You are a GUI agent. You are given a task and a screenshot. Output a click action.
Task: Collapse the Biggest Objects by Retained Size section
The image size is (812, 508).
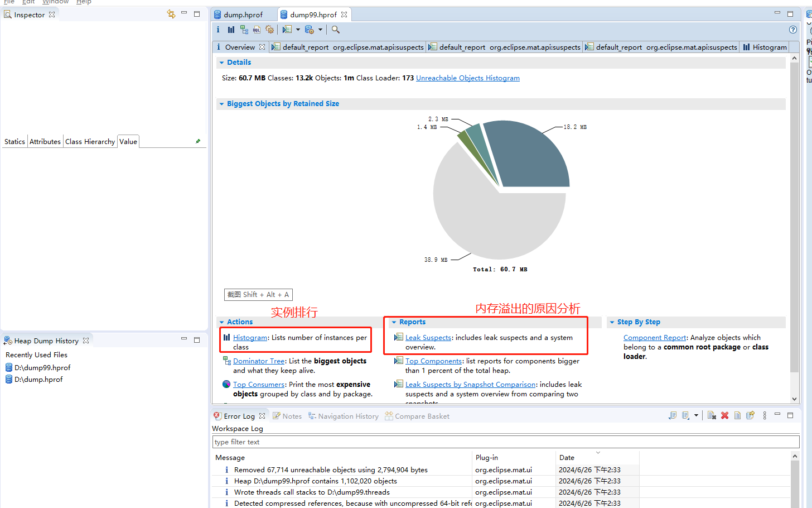[222, 104]
